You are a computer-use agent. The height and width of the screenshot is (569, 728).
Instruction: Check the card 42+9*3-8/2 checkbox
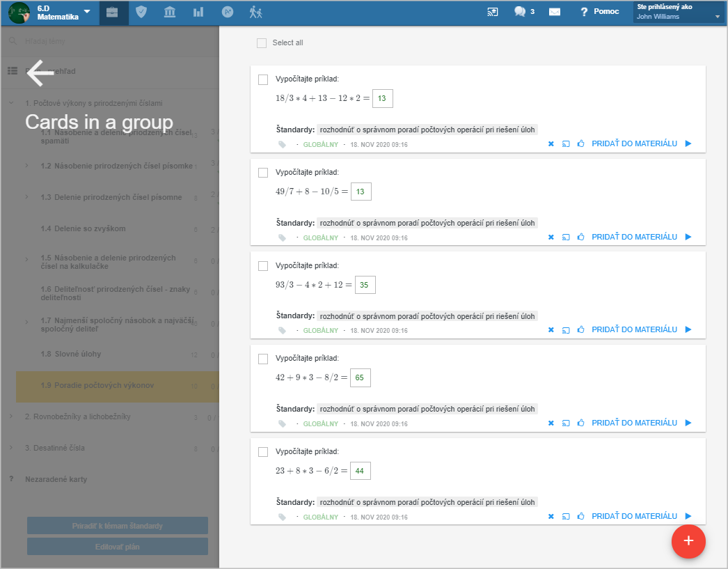click(x=263, y=359)
